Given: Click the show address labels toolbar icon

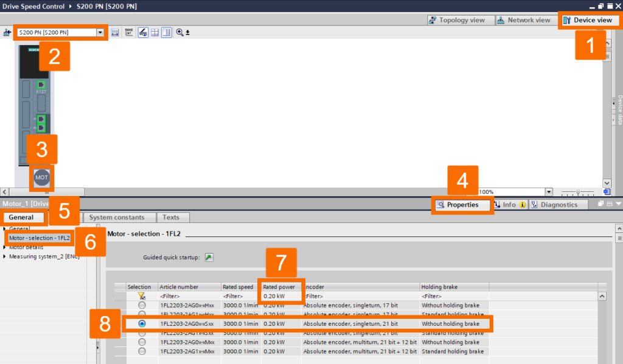Looking at the screenshot, I should point(115,33).
